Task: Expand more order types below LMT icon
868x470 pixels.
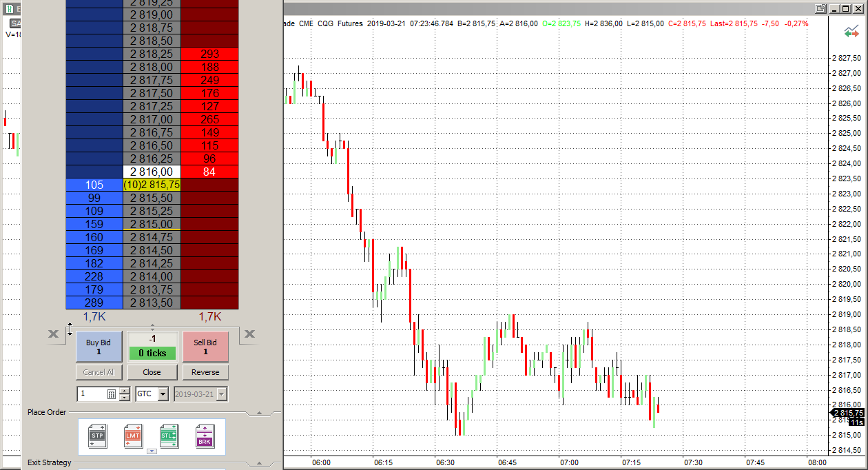Action: [x=152, y=451]
